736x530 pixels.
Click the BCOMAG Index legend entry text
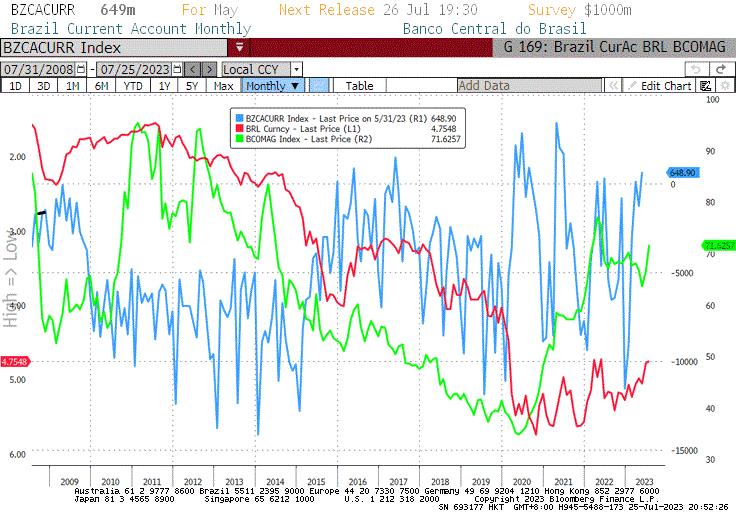pyautogui.click(x=308, y=139)
